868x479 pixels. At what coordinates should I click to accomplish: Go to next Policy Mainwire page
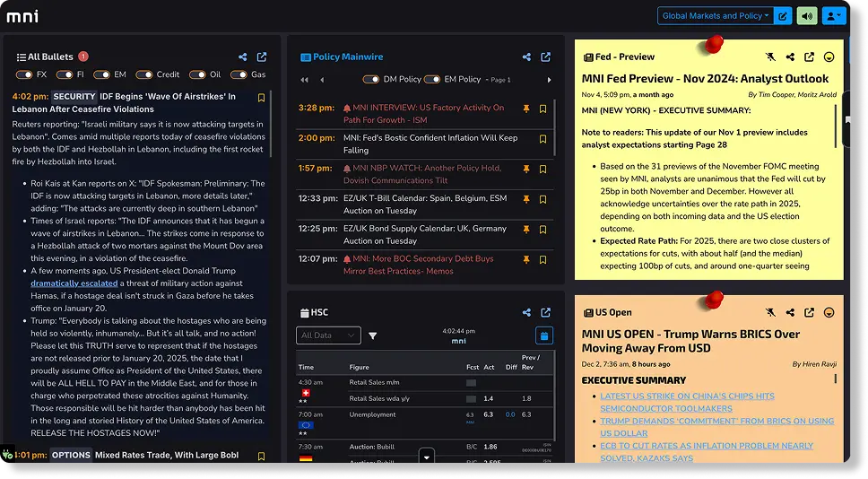pos(549,81)
